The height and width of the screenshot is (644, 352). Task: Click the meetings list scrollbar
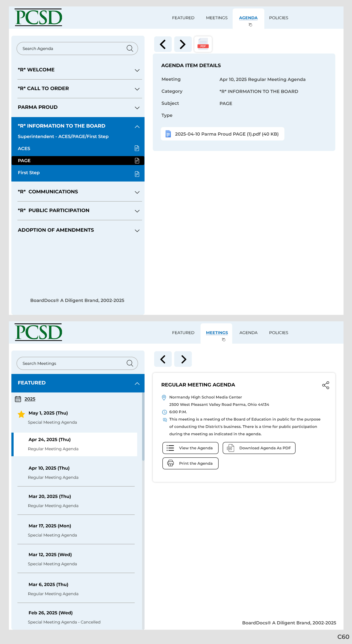[143, 427]
